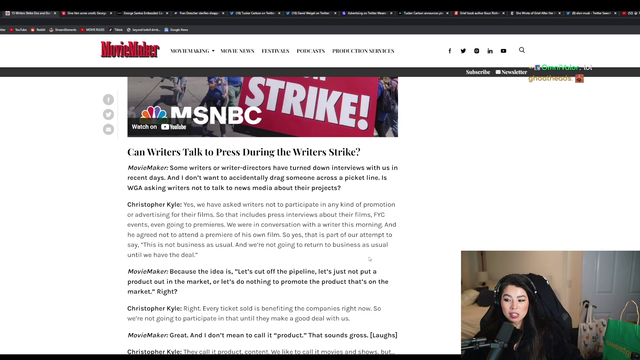The image size is (640, 360).
Task: Click the Subscribe link
Action: pos(478,72)
